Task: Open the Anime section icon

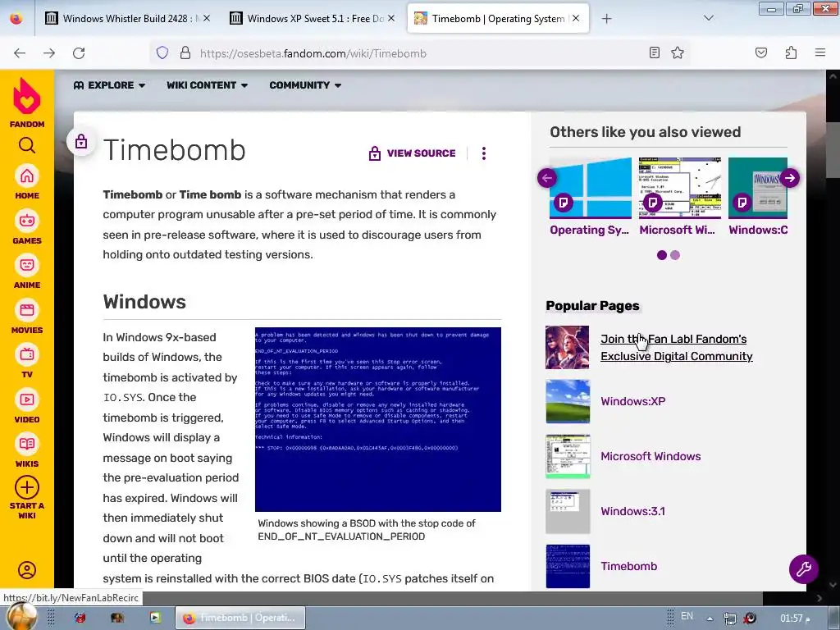Action: [x=27, y=265]
